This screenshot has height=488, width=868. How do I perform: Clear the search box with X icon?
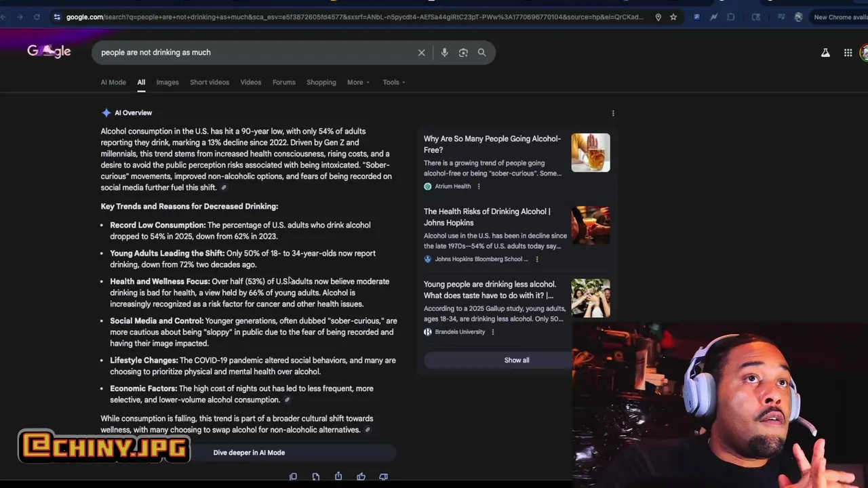421,52
